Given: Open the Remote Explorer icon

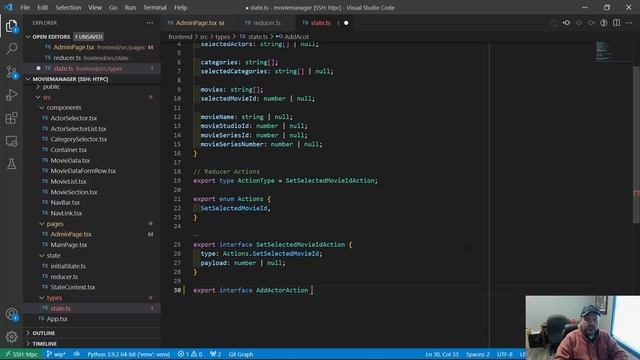Looking at the screenshot, I should (11, 141).
